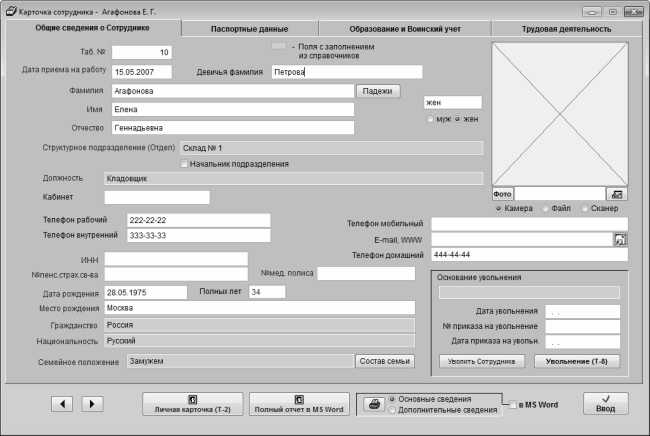The image size is (650, 436).
Task: Click the Уволить Сотрудника button
Action: 481,360
